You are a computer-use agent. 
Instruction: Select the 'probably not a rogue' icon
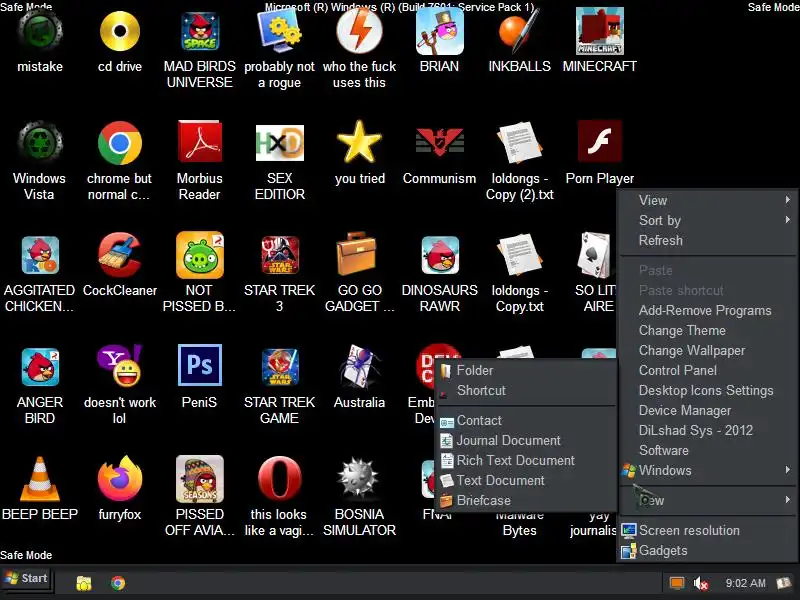(280, 32)
